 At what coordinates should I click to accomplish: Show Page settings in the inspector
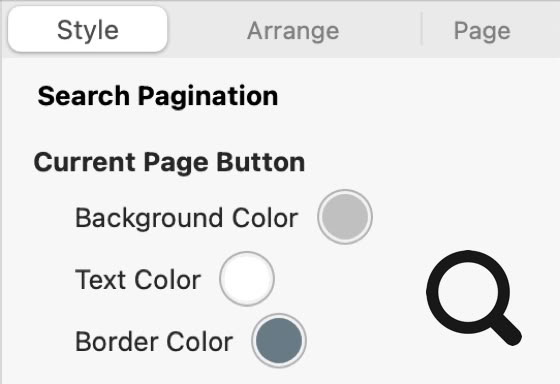482,31
